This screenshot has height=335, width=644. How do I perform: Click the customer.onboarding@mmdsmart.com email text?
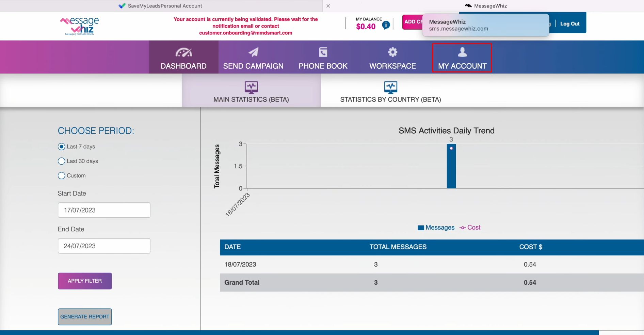coord(246,33)
